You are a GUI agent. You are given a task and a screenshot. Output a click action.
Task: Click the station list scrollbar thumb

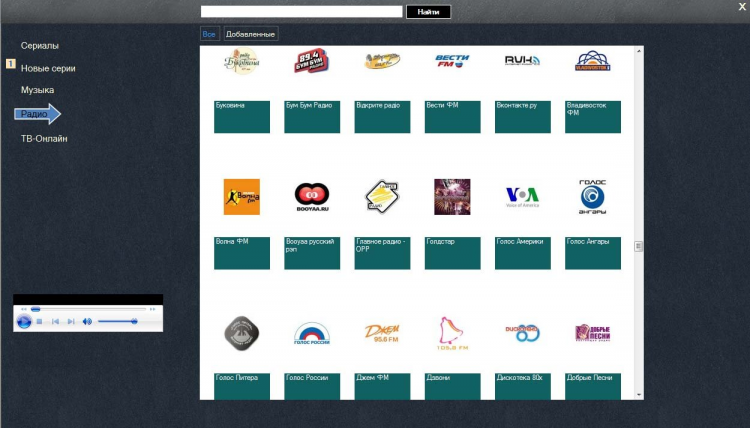click(638, 246)
